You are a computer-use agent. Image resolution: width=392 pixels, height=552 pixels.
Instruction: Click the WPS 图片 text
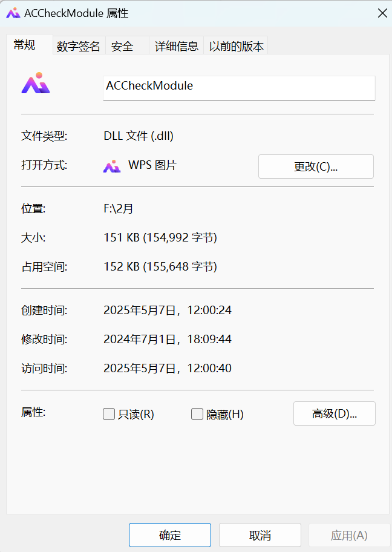tap(152, 165)
